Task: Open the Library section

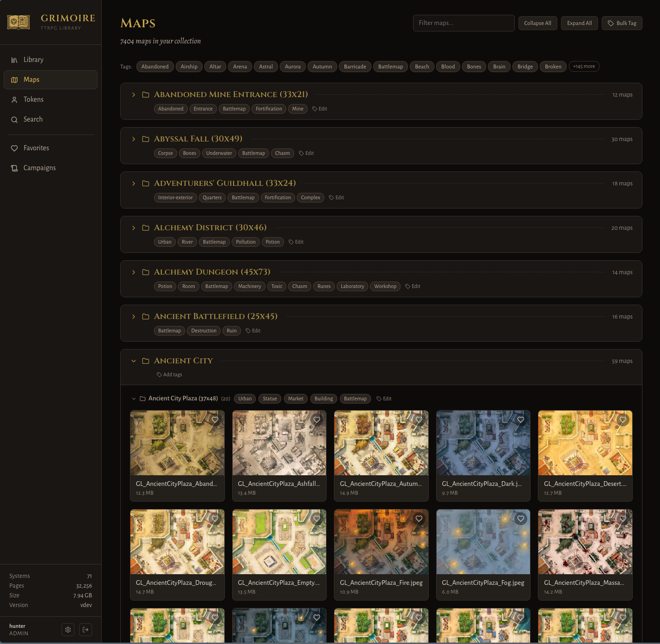Action: coord(50,60)
